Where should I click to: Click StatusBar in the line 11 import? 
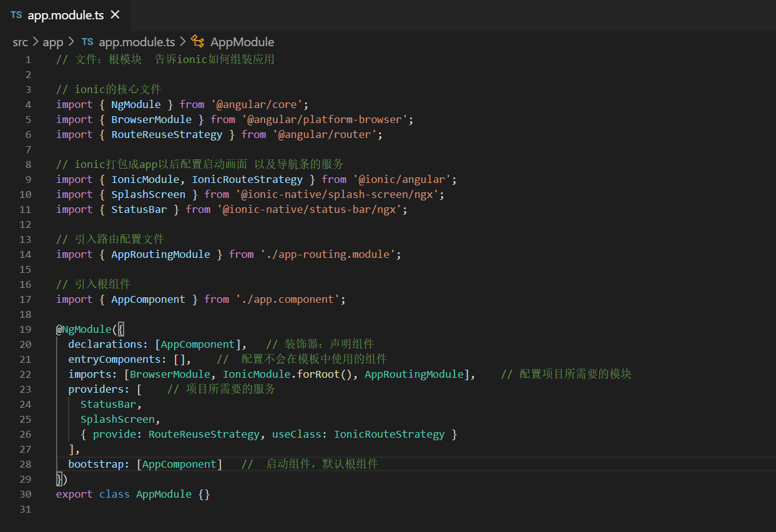(x=139, y=209)
